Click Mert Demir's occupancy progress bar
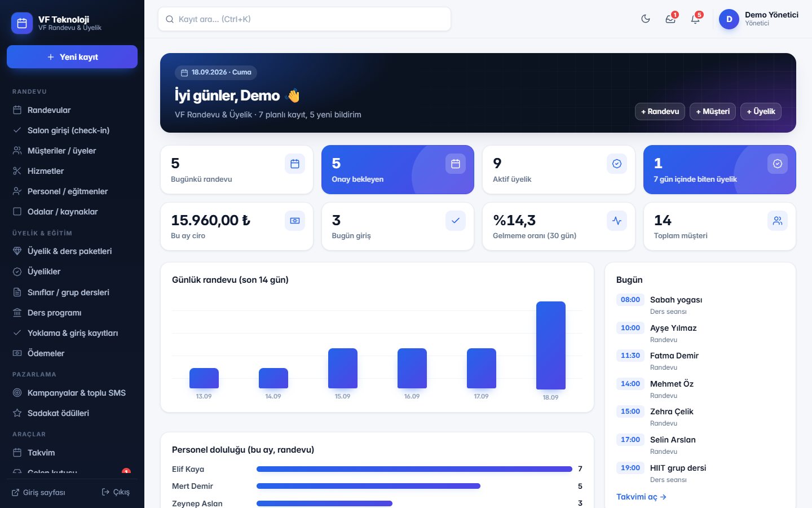The image size is (812, 508). [x=368, y=486]
